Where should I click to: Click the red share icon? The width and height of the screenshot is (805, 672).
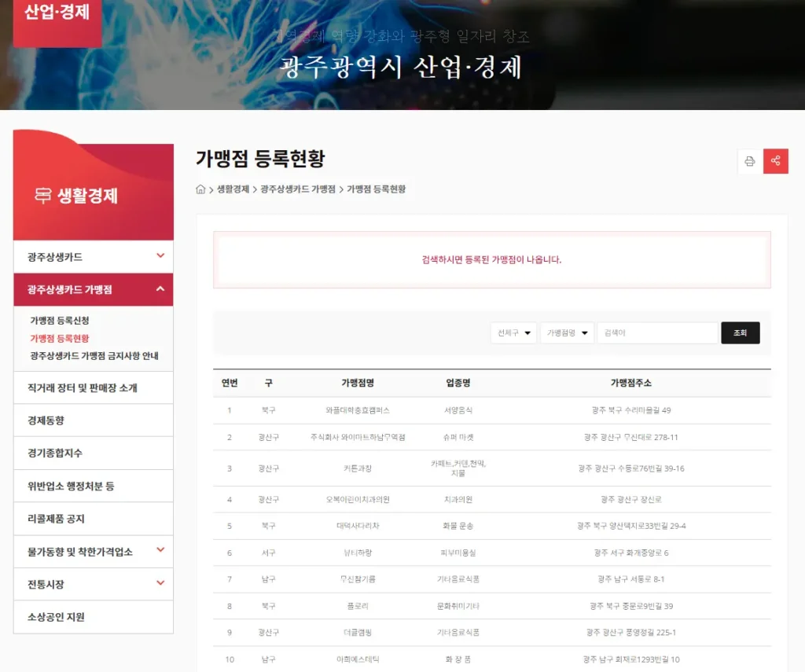776,161
